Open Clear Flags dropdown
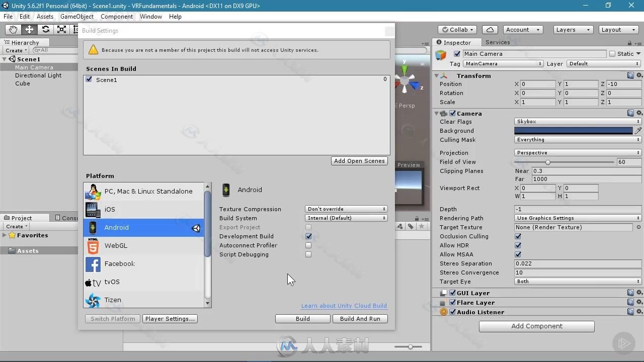Viewport: 644px width, 362px height. [x=578, y=122]
